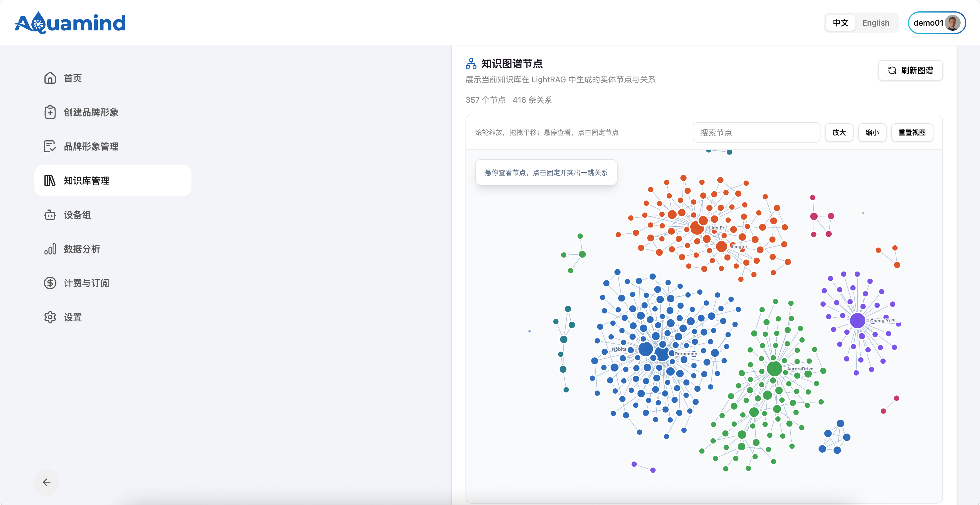Click the brand image management icon
Image resolution: width=980 pixels, height=505 pixels.
tap(50, 146)
